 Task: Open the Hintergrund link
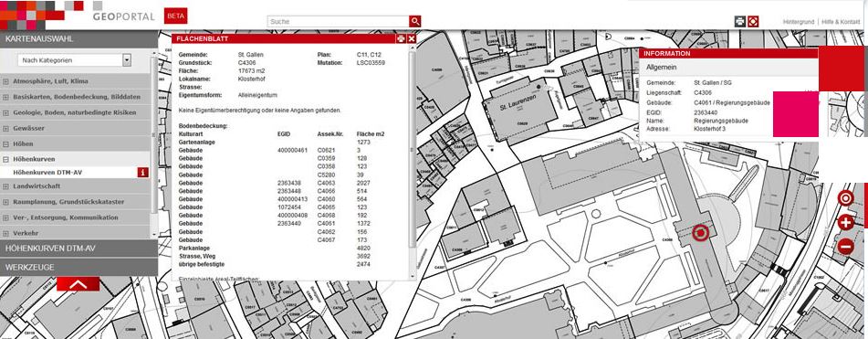tap(799, 22)
